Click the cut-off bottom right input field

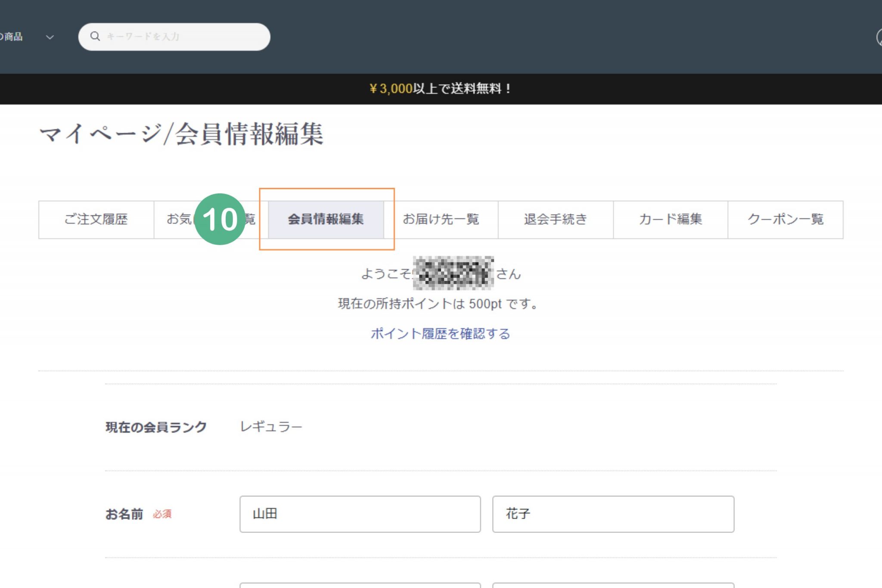(613, 585)
